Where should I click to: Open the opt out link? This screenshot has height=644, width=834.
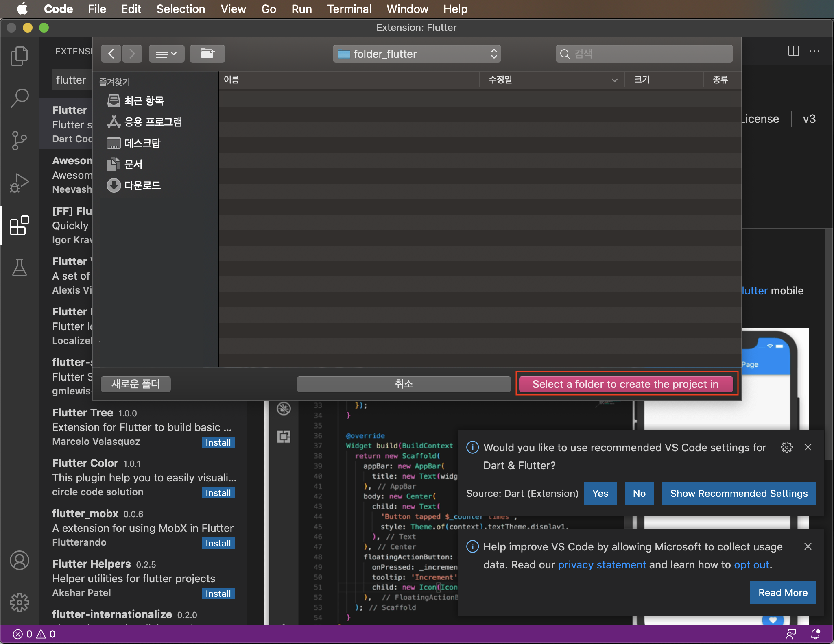tap(751, 565)
